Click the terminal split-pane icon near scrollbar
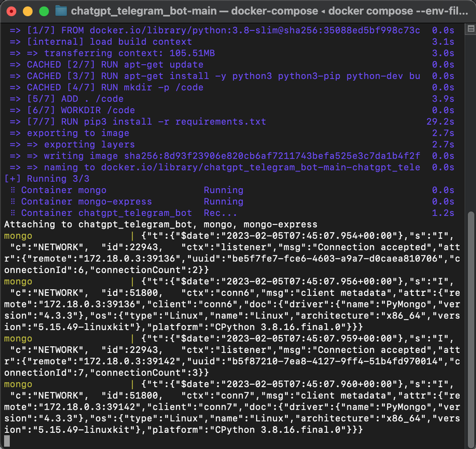476x449 pixels. pyautogui.click(x=471, y=29)
